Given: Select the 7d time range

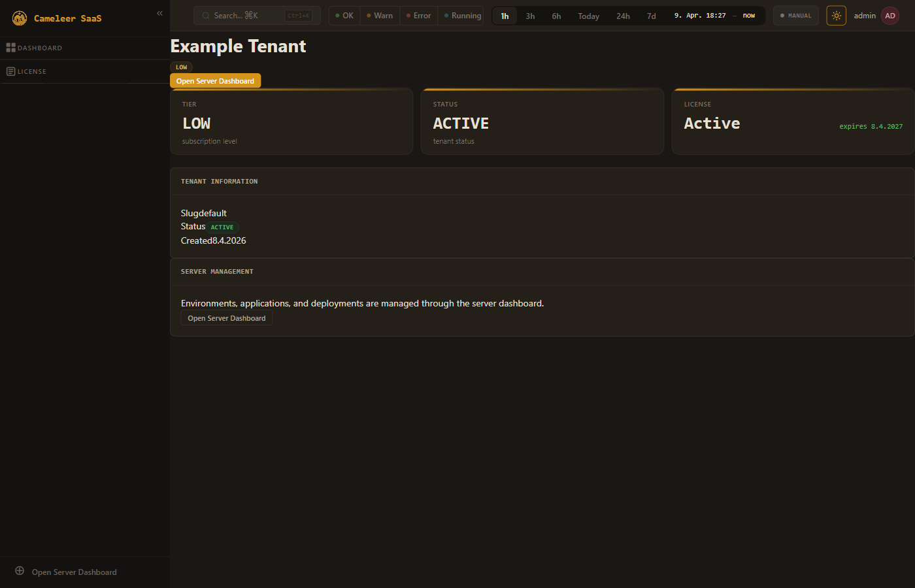Looking at the screenshot, I should click(x=651, y=16).
